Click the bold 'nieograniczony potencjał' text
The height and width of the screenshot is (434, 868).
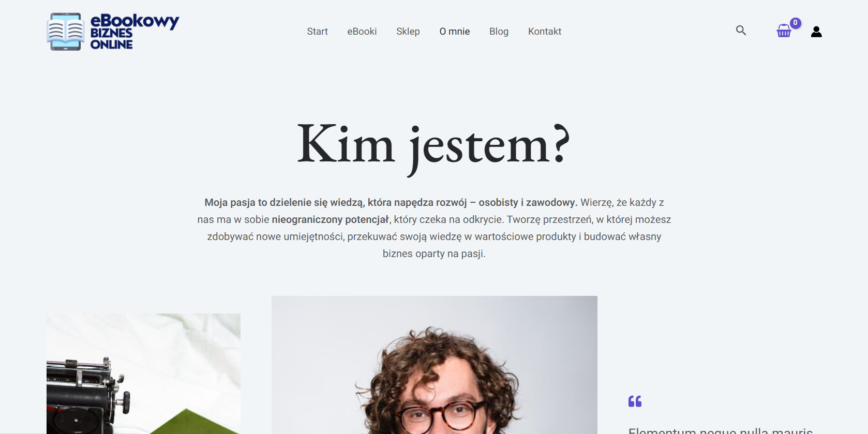[x=330, y=220]
